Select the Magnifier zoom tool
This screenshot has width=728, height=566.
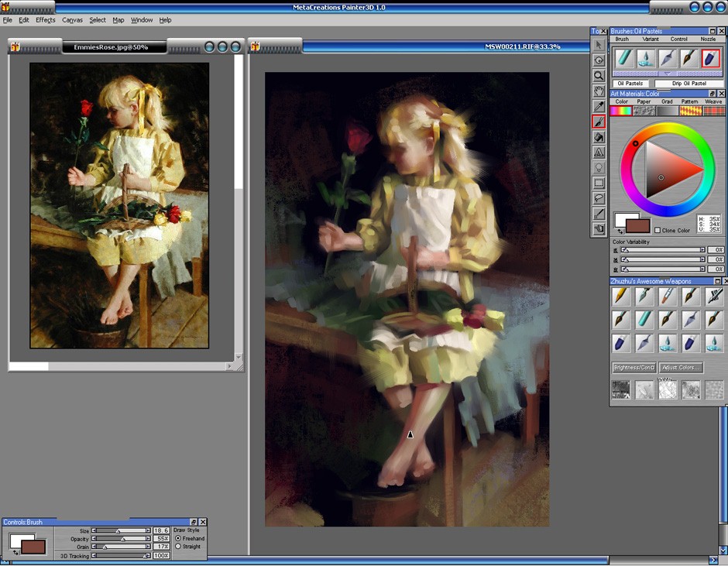coord(599,76)
